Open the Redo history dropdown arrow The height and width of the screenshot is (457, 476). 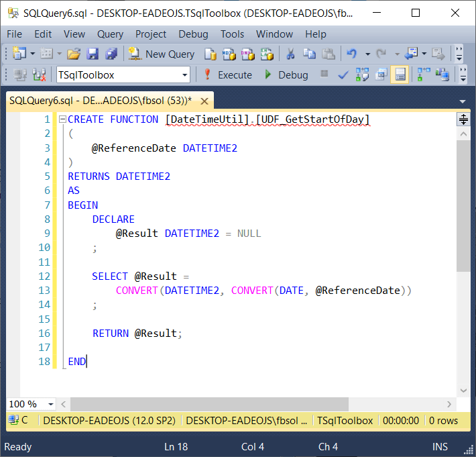pyautogui.click(x=397, y=54)
